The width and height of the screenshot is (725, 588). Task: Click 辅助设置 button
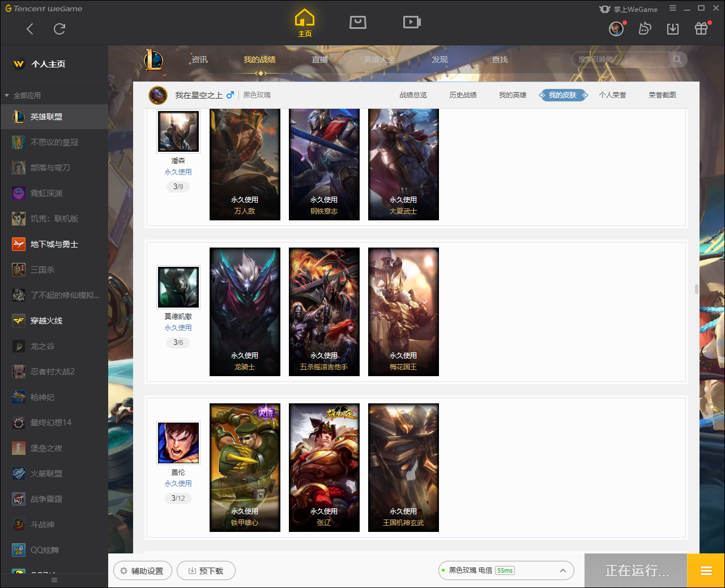[x=143, y=570]
